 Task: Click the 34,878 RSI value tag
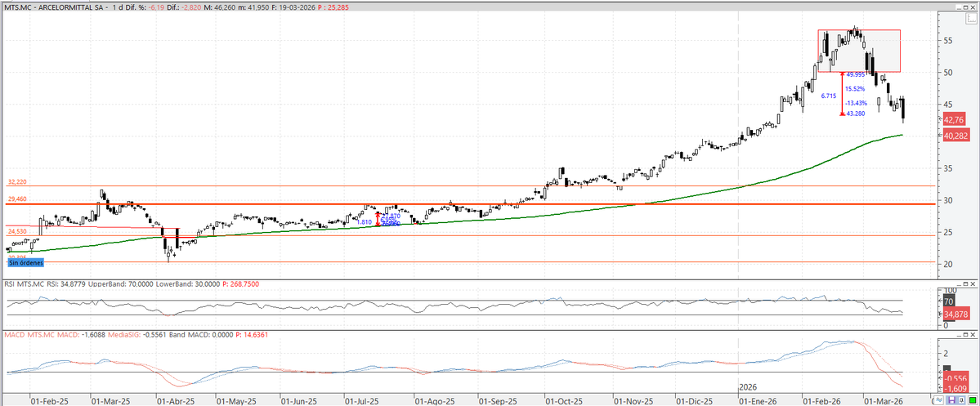point(955,314)
